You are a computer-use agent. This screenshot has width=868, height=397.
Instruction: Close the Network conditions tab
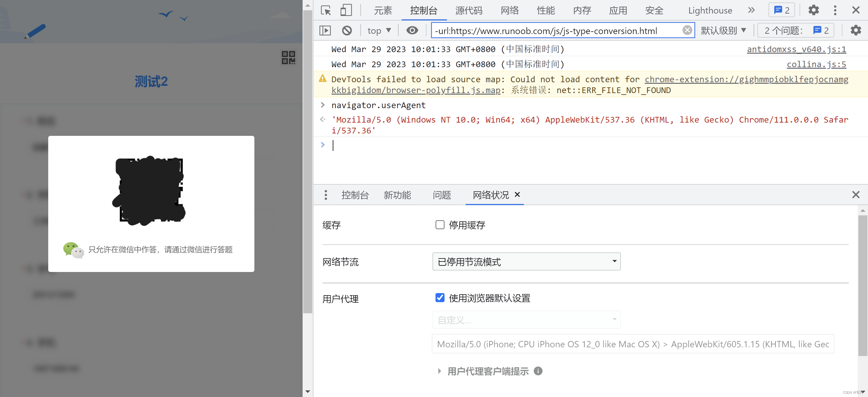[x=517, y=195]
